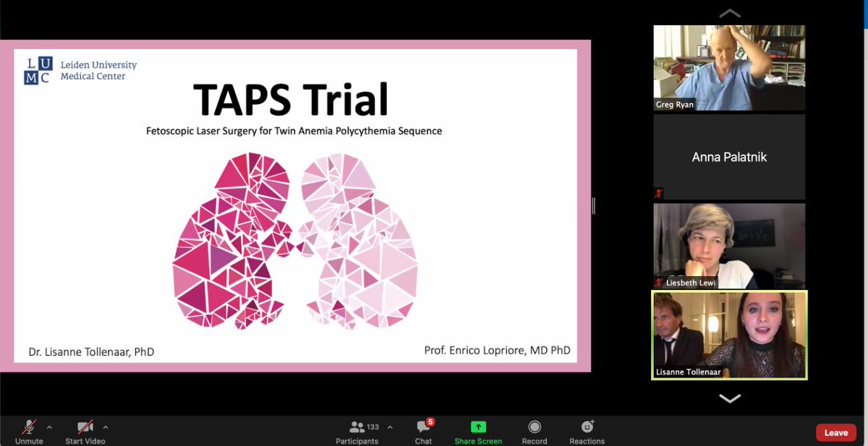Select Lisanne Tollenaar's active speaker tile

click(x=729, y=335)
